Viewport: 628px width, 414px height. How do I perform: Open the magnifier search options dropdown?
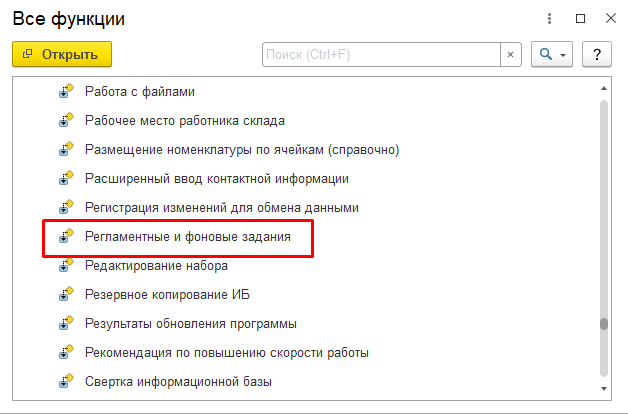click(552, 54)
